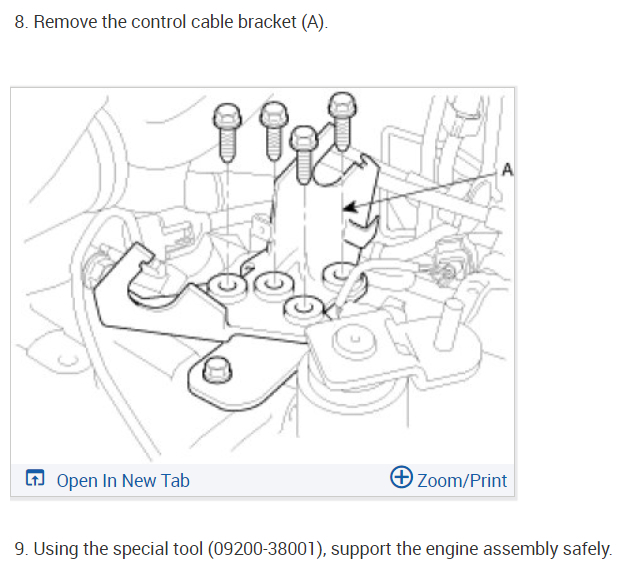The image size is (625, 574).
Task: Select the Zoom/Print link text
Action: point(462,480)
